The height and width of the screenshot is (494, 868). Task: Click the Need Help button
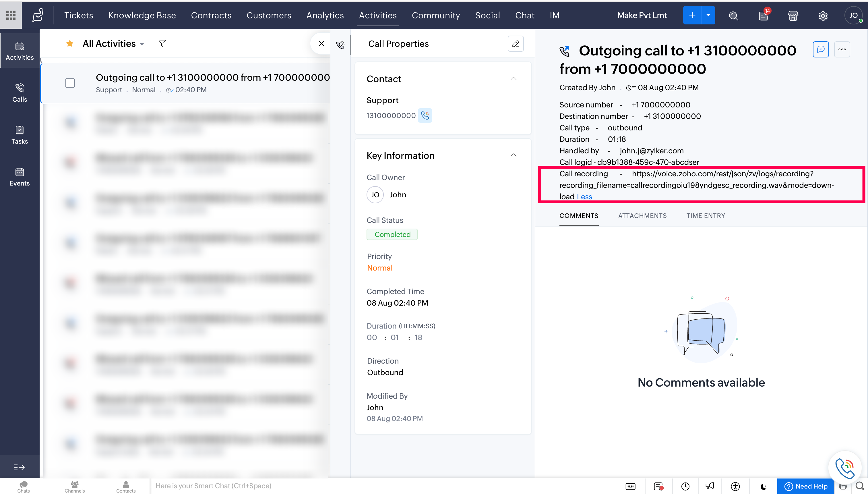pos(806,486)
